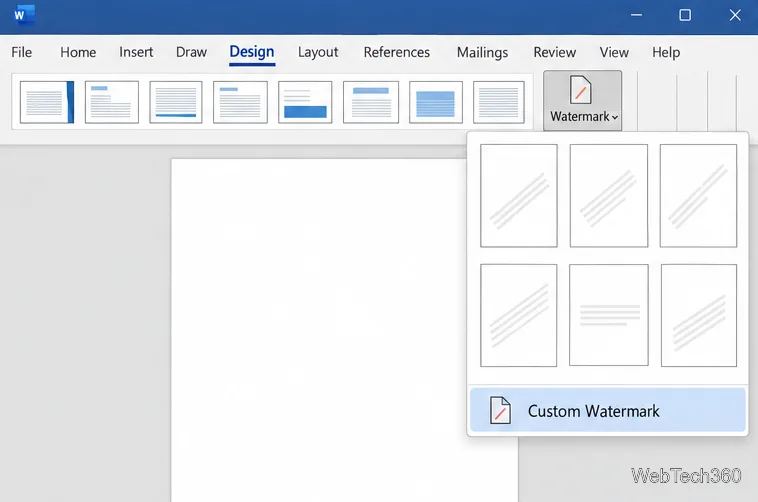This screenshot has width=758, height=502.
Task: Apply seventh style with solid blue block
Action: [436, 102]
